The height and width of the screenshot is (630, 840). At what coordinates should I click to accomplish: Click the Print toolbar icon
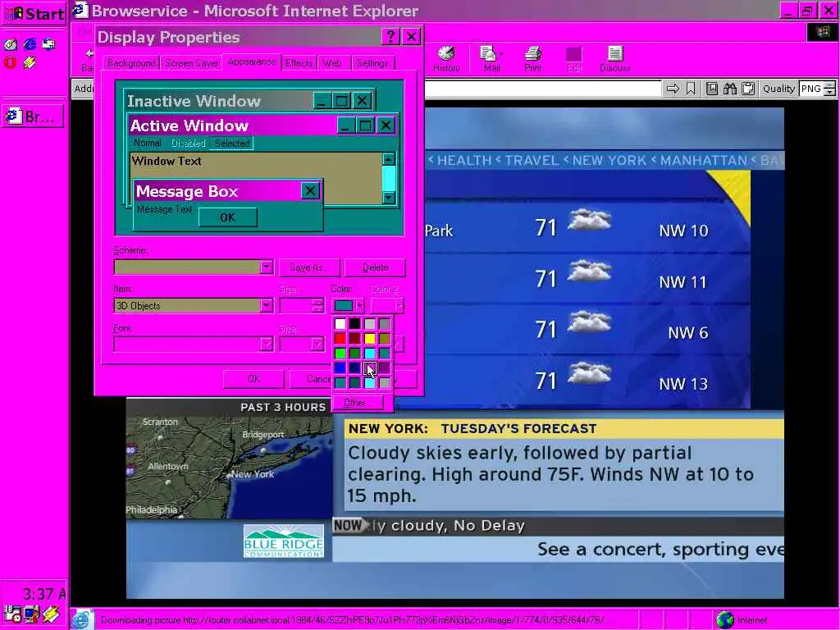tap(532, 58)
